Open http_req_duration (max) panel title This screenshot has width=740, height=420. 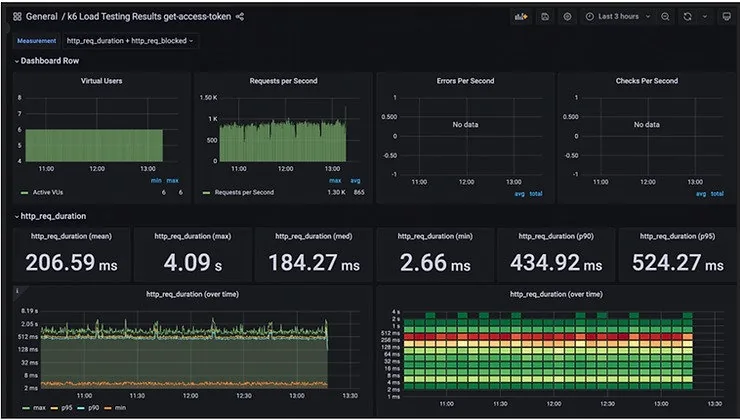click(x=193, y=236)
